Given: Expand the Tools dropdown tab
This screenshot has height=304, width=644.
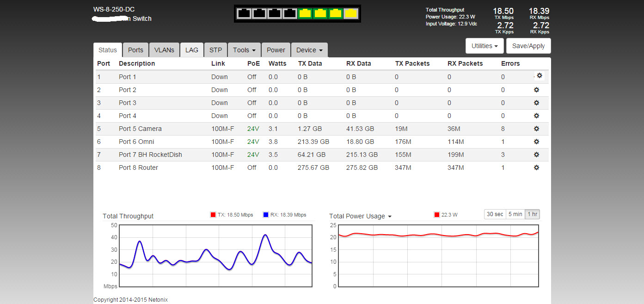Looking at the screenshot, I should [x=244, y=50].
